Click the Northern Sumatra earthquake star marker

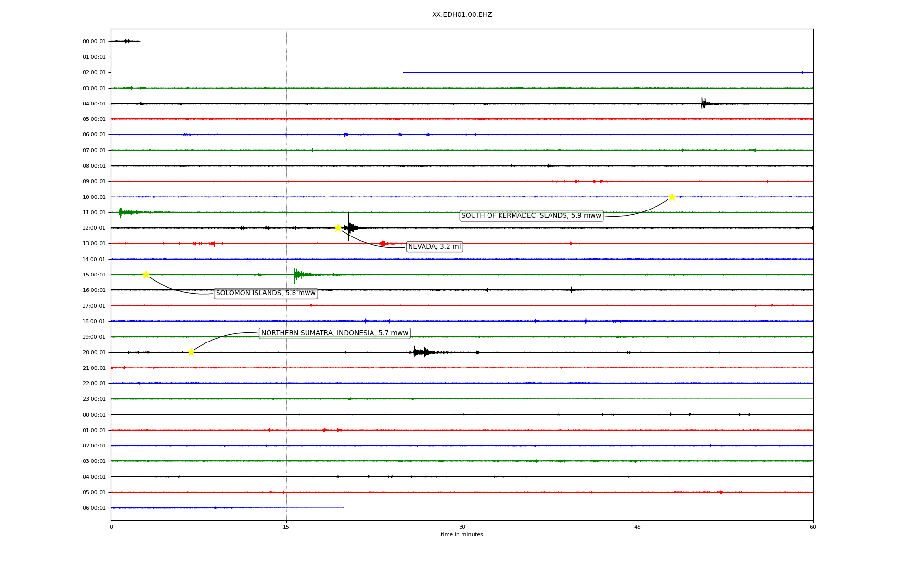[x=191, y=352]
